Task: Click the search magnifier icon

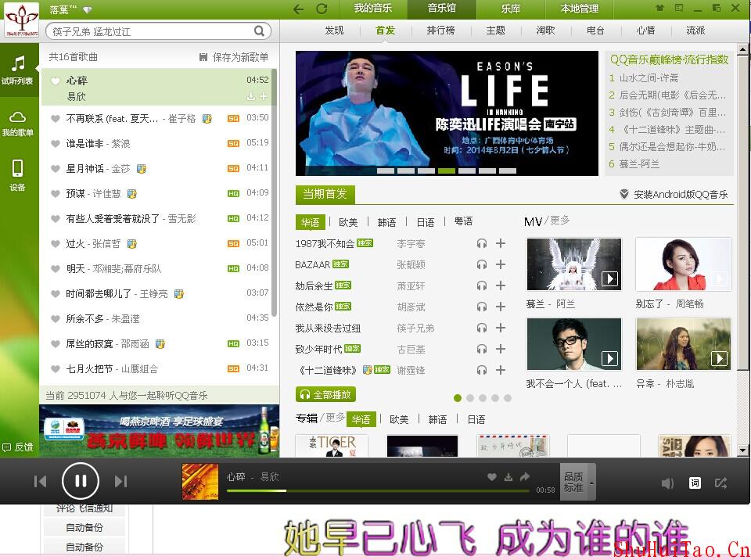Action: coord(259,31)
